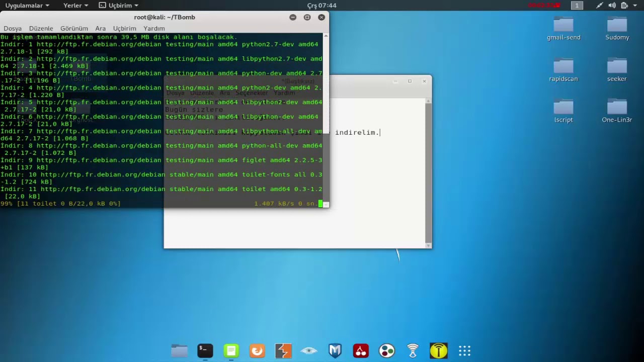Click the workspace 1 indicator
The image size is (644, 362).
point(577,6)
